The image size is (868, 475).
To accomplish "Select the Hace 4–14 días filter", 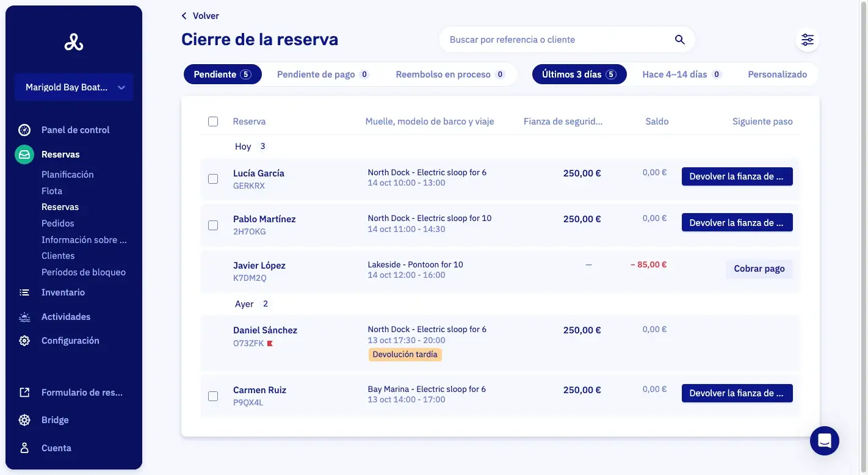I will [x=682, y=74].
